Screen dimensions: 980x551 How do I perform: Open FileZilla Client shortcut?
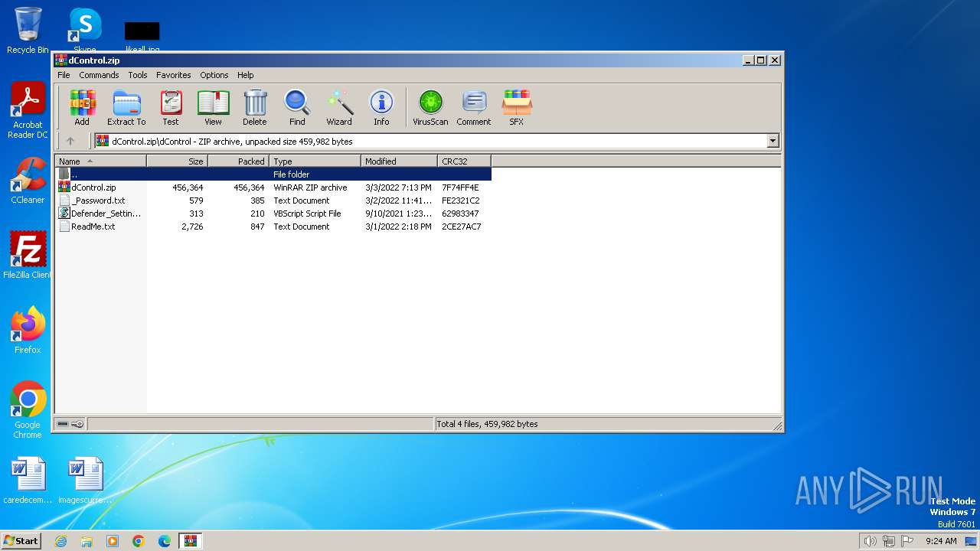28,256
